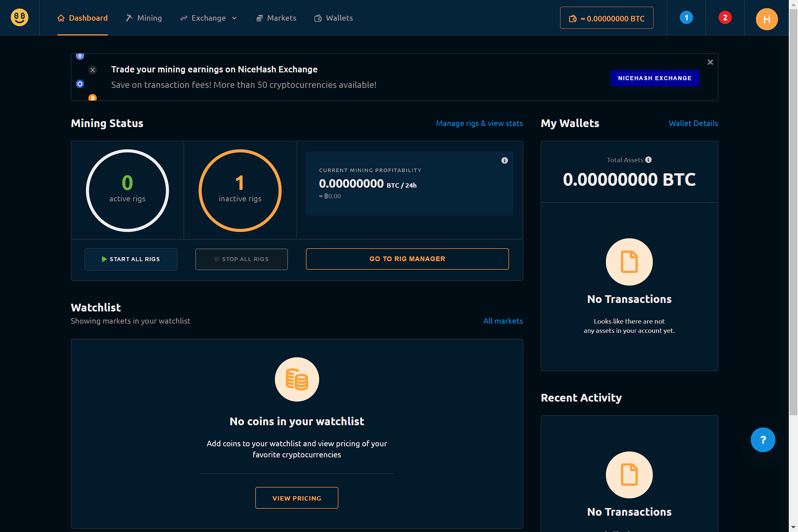Image resolution: width=798 pixels, height=532 pixels.
Task: Click the coins icon in empty watchlist
Action: click(x=297, y=379)
